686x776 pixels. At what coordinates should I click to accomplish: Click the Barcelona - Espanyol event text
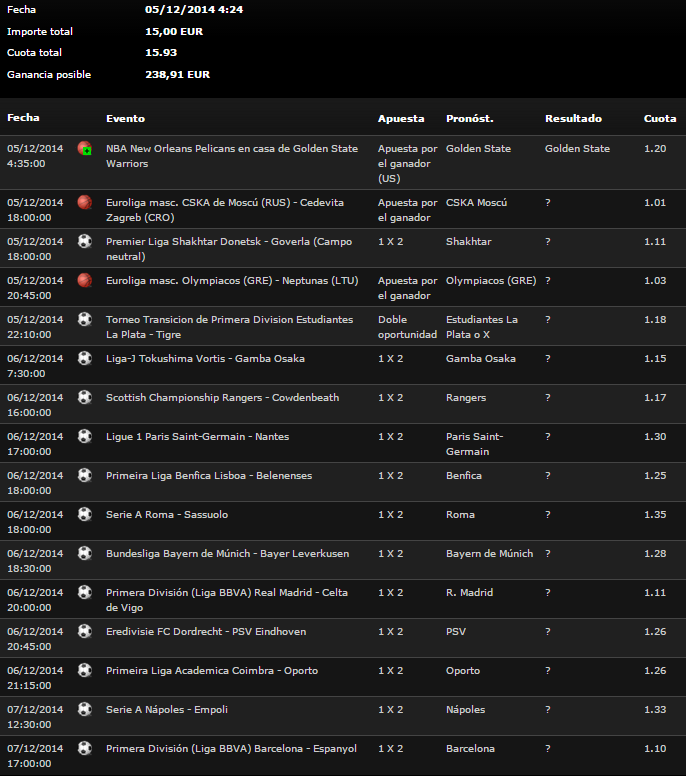click(x=231, y=748)
